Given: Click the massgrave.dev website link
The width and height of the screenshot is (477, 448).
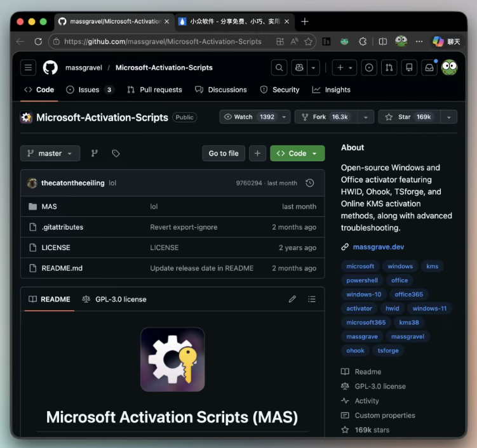Looking at the screenshot, I should click(x=378, y=247).
